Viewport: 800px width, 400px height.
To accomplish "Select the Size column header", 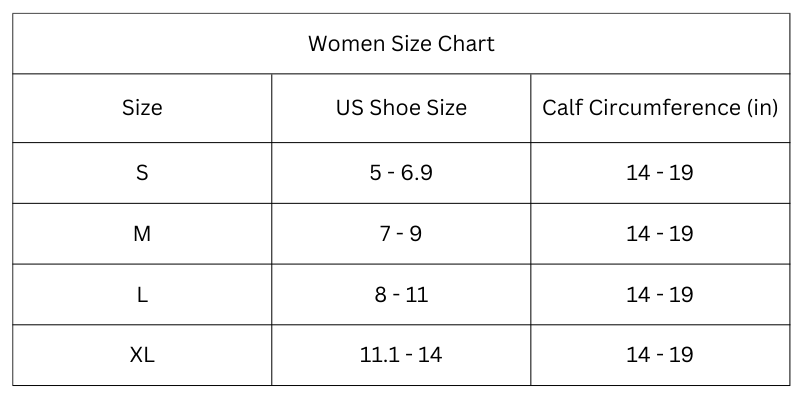I will coord(142,108).
